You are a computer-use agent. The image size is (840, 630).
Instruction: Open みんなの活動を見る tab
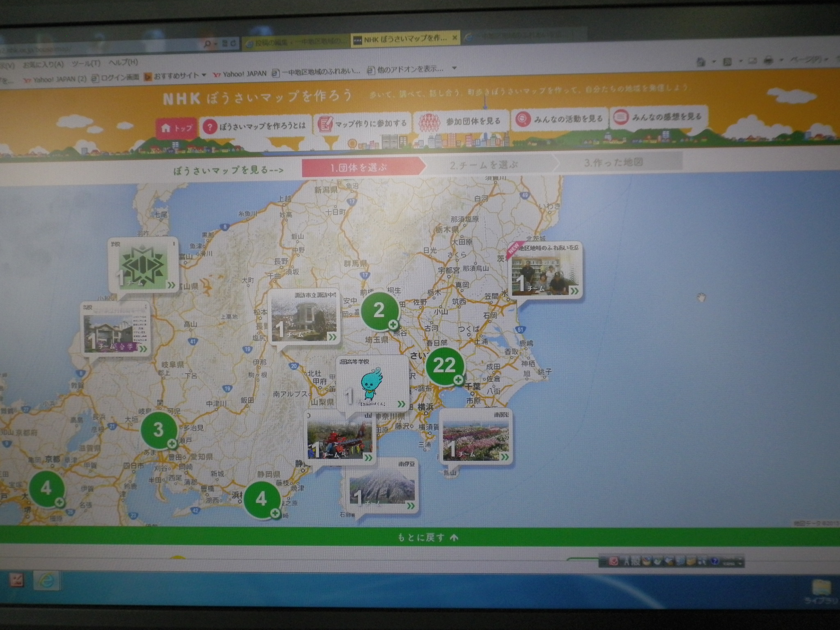pos(559,119)
